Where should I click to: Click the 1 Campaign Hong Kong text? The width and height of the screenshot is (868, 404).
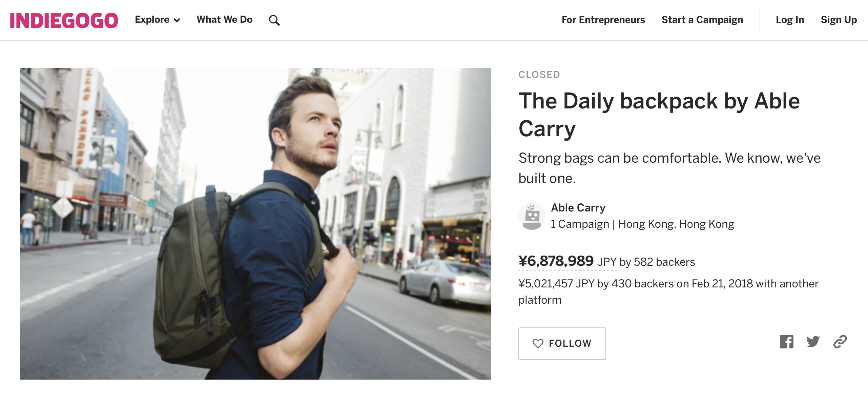(642, 224)
